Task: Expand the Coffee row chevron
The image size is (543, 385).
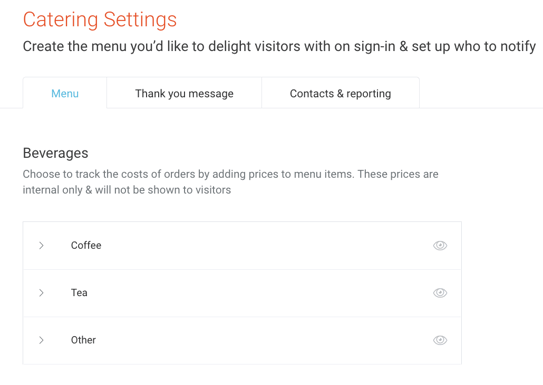Action: 41,245
